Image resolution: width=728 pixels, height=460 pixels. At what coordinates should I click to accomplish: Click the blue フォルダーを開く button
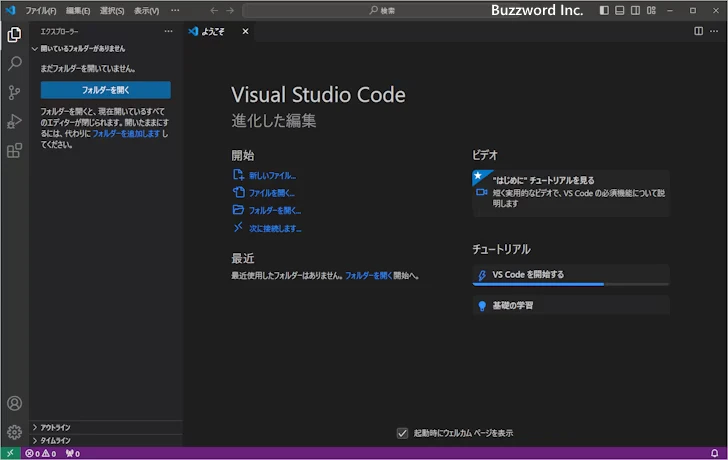point(106,90)
